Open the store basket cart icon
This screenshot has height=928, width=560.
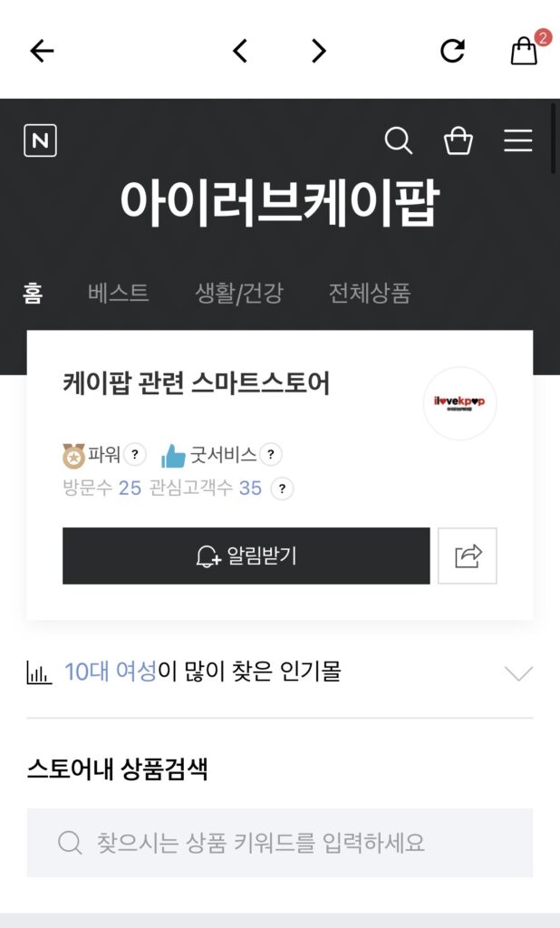(x=459, y=140)
